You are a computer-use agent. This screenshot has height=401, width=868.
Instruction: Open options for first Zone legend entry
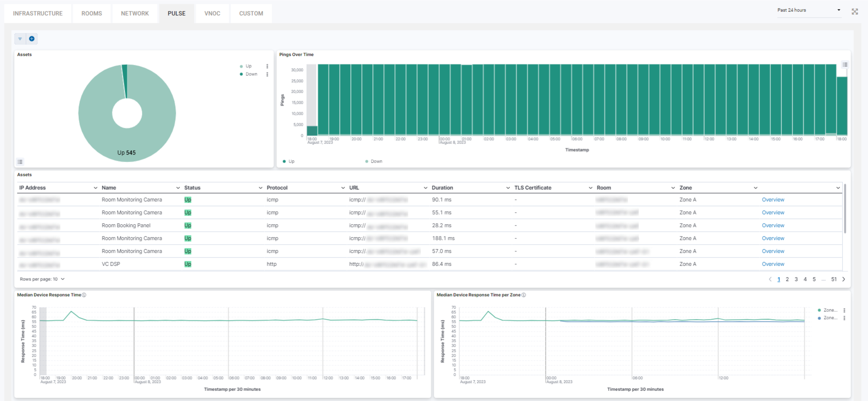coord(844,310)
